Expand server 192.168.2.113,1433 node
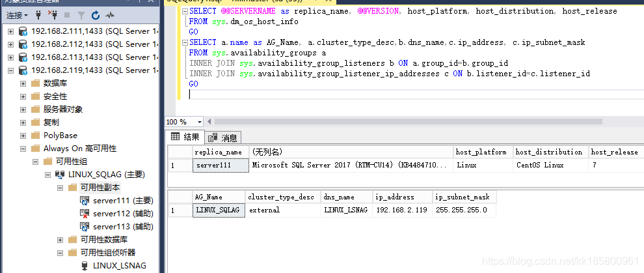The height and width of the screenshot is (273, 644). tap(10, 57)
